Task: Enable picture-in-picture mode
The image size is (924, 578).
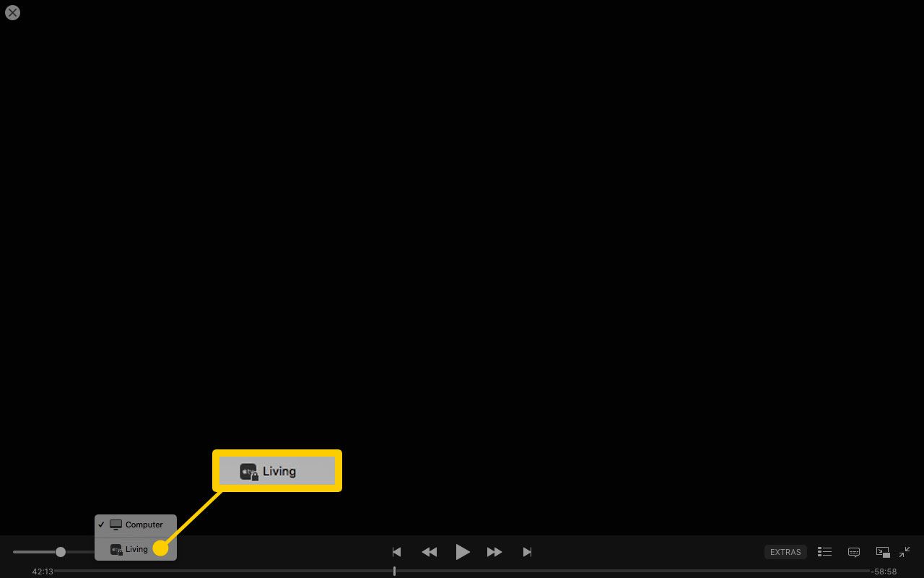Action: click(x=883, y=552)
